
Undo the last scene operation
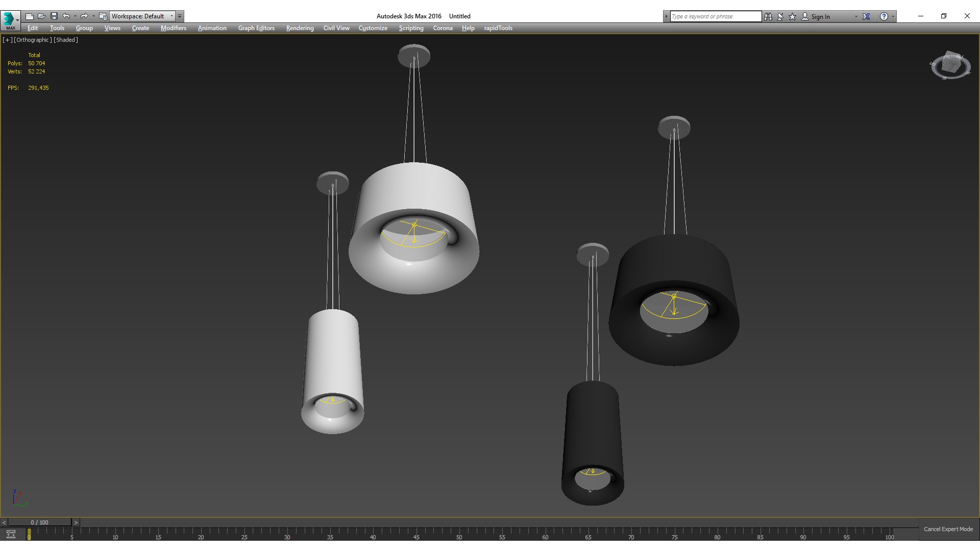click(x=66, y=16)
